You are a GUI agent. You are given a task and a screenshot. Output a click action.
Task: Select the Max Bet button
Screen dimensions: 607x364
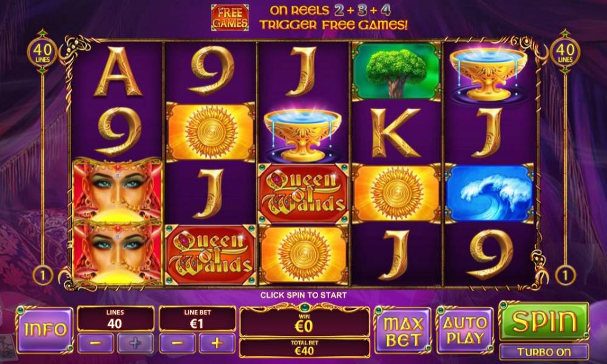click(x=402, y=330)
